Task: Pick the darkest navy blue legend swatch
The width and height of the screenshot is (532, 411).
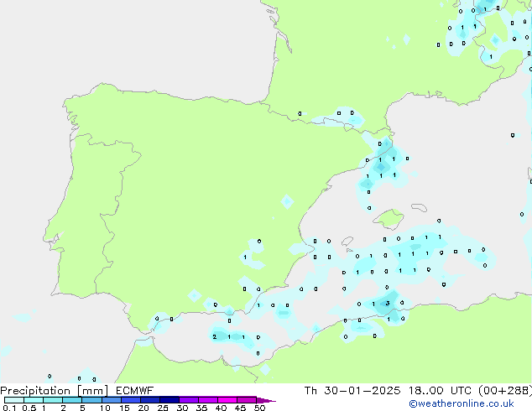Action: pos(169,400)
